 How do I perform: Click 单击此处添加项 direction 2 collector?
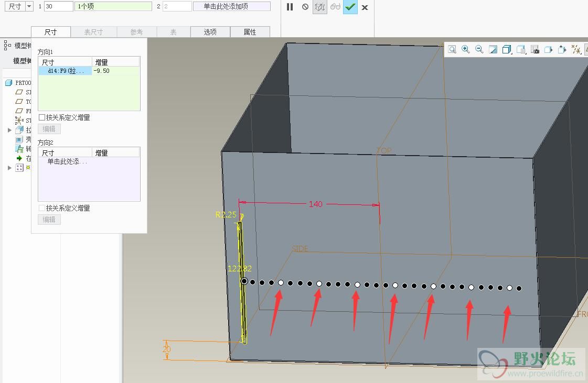tap(231, 6)
